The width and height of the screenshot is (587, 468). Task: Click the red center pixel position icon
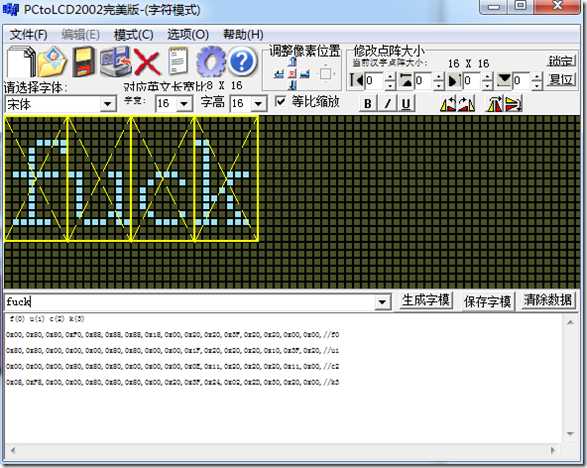(293, 73)
